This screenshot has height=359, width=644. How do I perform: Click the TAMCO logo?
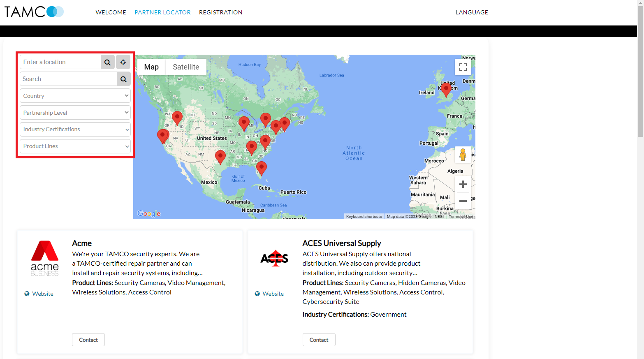[x=34, y=12]
